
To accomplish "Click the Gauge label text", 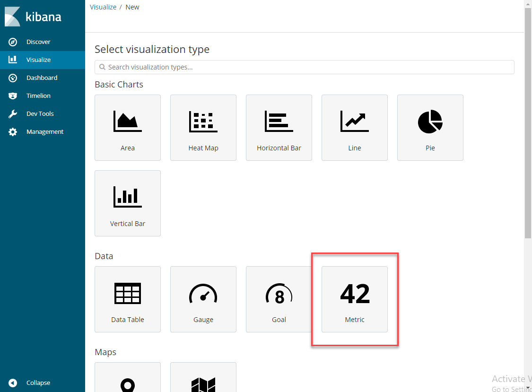I will (x=203, y=320).
